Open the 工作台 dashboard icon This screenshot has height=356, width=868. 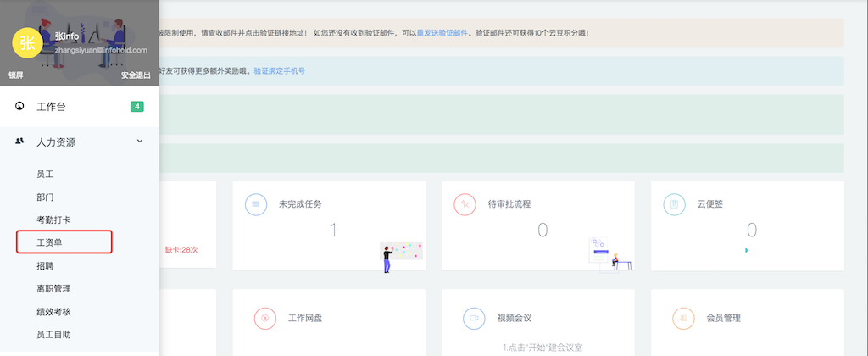coord(19,106)
